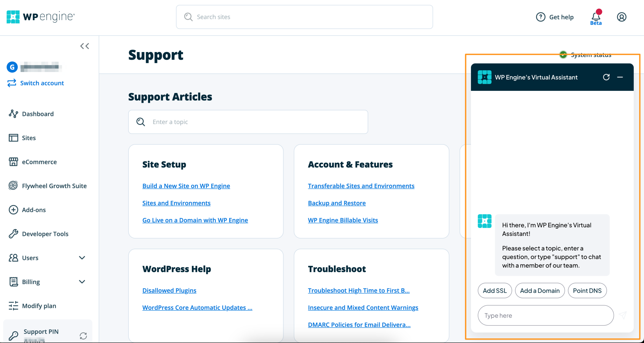Viewport: 644px width, 343px height.
Task: Select Sites in the sidebar
Action: [29, 138]
